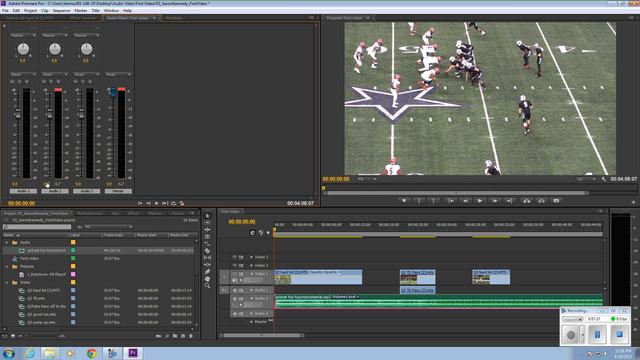This screenshot has width=640, height=360.
Task: Toggle sync lock on Video 3 track
Action: [x=241, y=257]
